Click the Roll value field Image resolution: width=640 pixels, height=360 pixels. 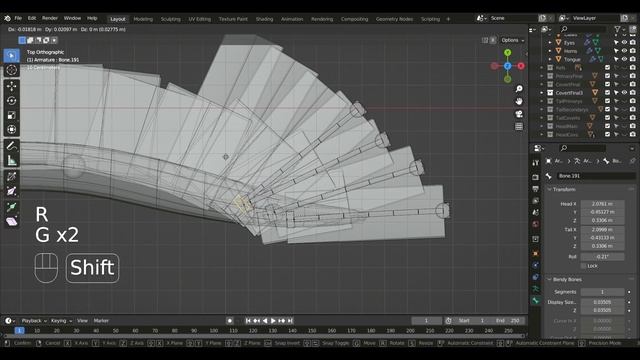pos(602,257)
